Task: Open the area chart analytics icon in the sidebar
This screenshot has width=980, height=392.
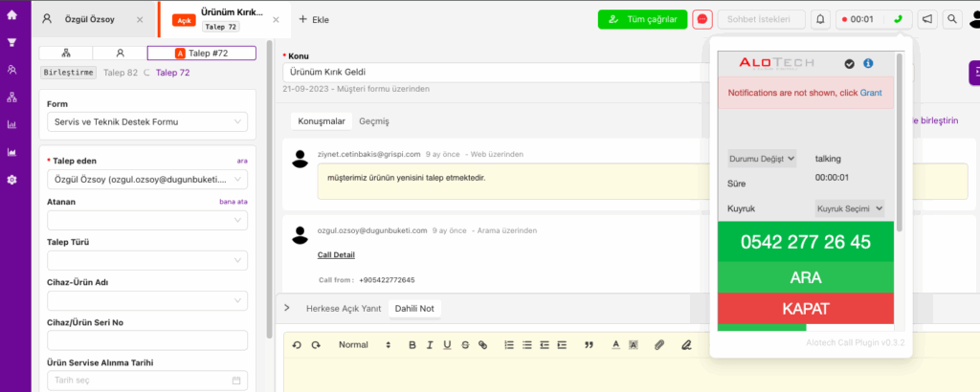Action: pos(11,152)
